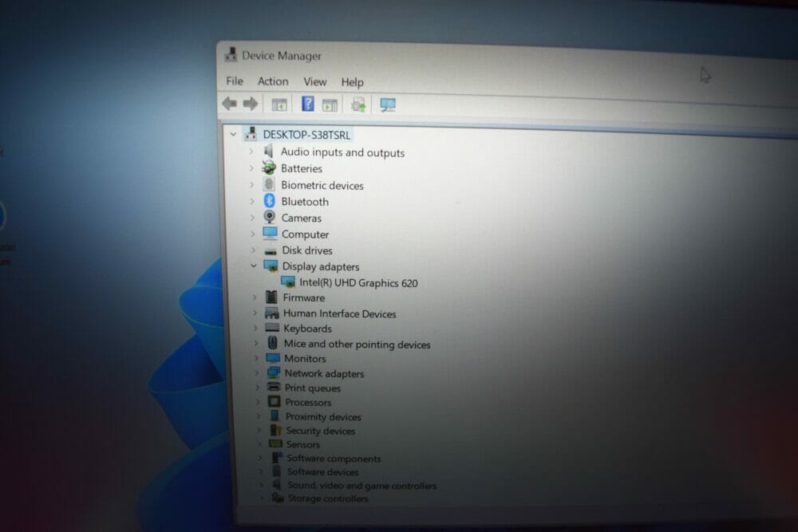Click the Biometric devices fingerprint icon
The width and height of the screenshot is (798, 532).
(x=269, y=184)
